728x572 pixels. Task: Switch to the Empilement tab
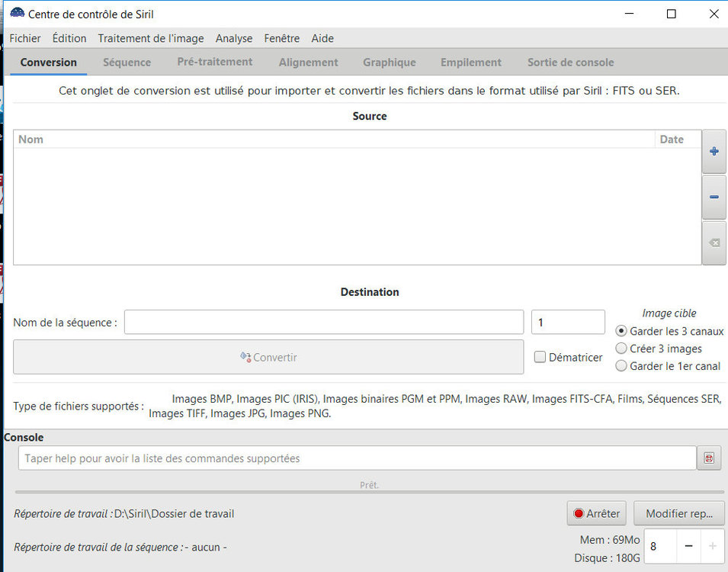pyautogui.click(x=471, y=63)
